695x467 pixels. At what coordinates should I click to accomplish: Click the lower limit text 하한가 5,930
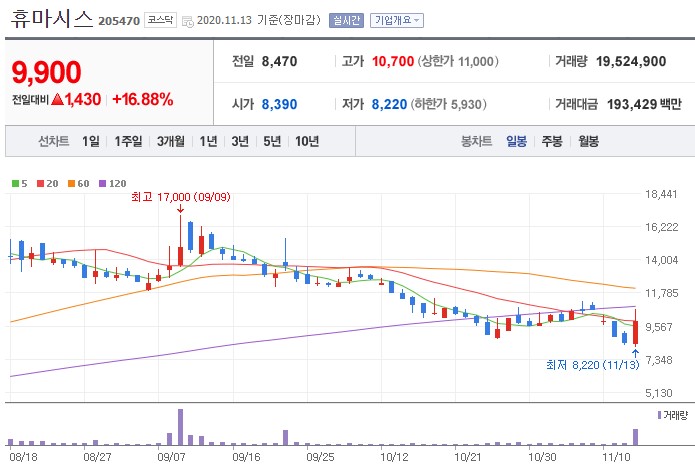coord(448,104)
